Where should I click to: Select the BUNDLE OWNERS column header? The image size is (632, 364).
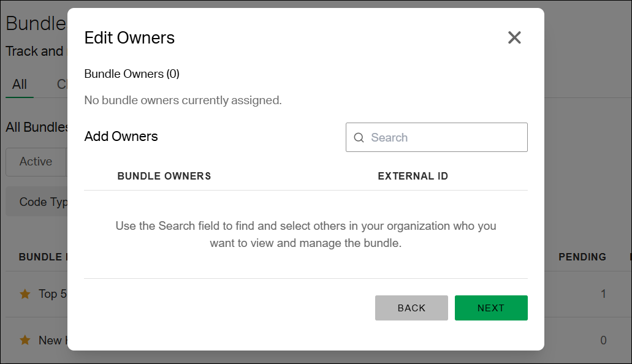point(164,176)
